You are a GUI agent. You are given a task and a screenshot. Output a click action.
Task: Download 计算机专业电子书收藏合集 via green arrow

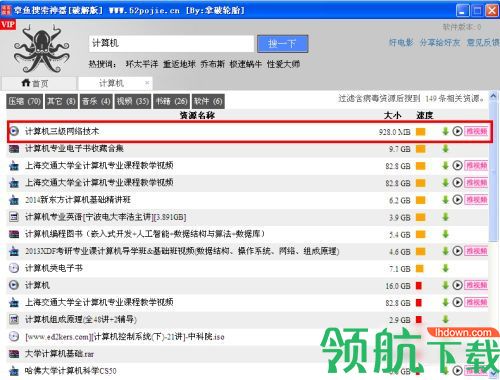(x=445, y=149)
